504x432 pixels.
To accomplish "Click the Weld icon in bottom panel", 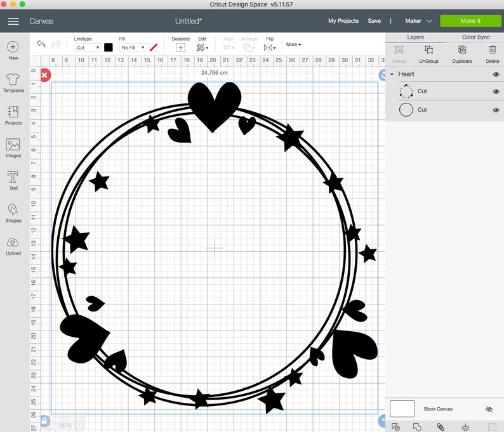I will [x=417, y=427].
